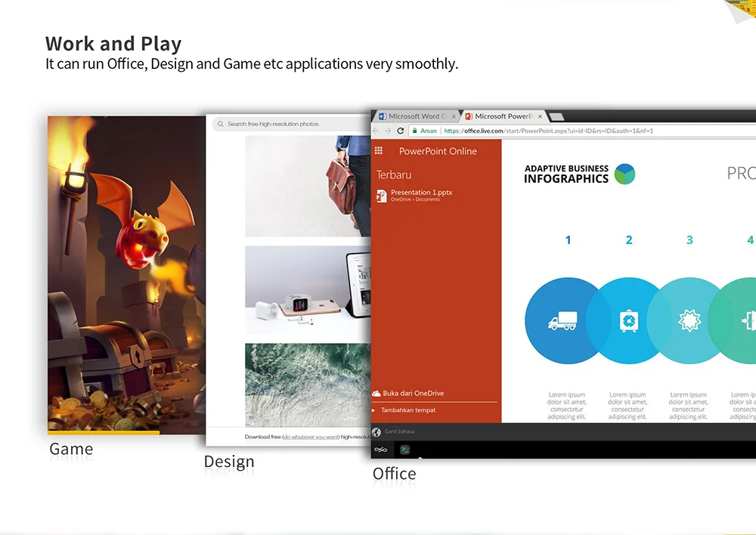Image resolution: width=756 pixels, height=535 pixels.
Task: Click the starburst icon in circle 3
Action: coord(689,321)
